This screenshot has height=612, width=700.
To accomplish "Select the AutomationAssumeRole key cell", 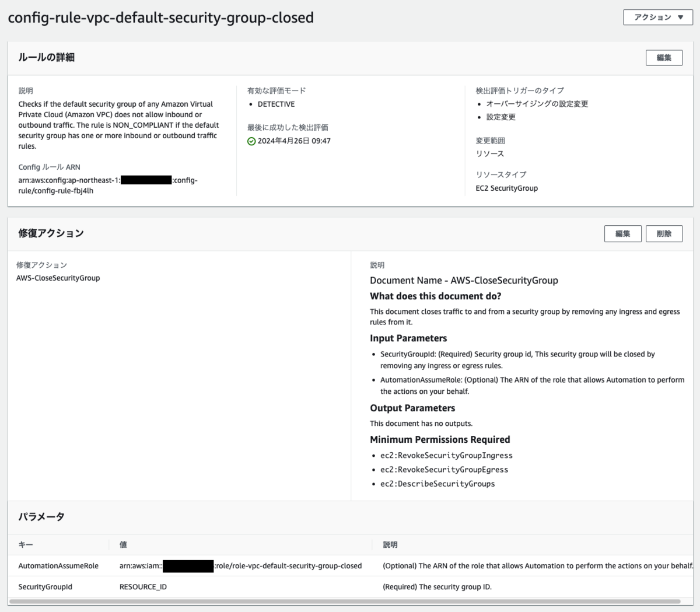I will pos(58,566).
